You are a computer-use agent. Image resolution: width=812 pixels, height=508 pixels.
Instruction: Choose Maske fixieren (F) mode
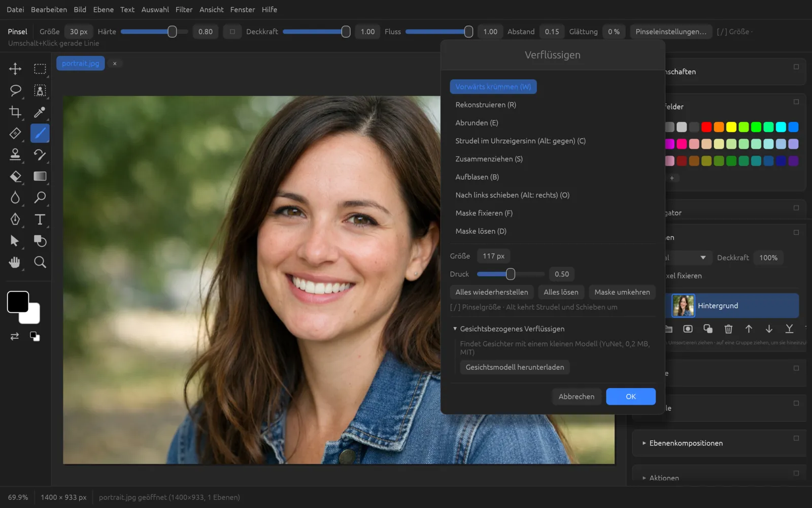[484, 213]
